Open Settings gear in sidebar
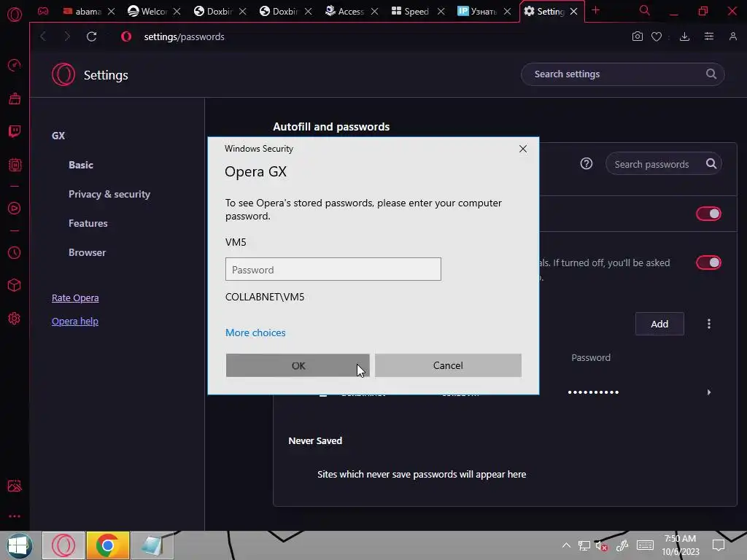This screenshot has width=747, height=560. pyautogui.click(x=15, y=319)
